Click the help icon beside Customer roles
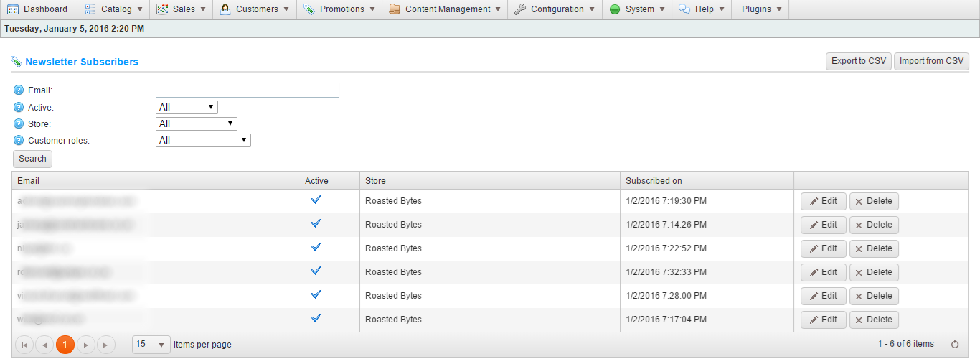The width and height of the screenshot is (980, 359). pos(19,141)
